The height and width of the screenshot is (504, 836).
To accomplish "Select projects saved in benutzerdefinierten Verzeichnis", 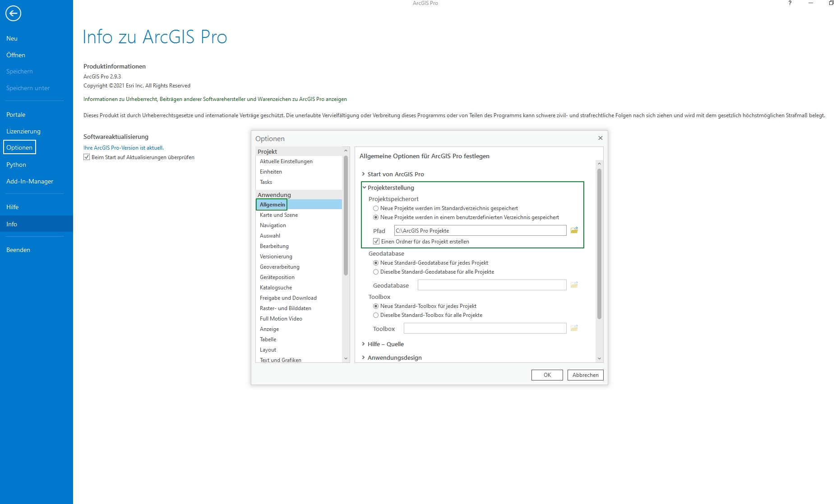I will [376, 217].
